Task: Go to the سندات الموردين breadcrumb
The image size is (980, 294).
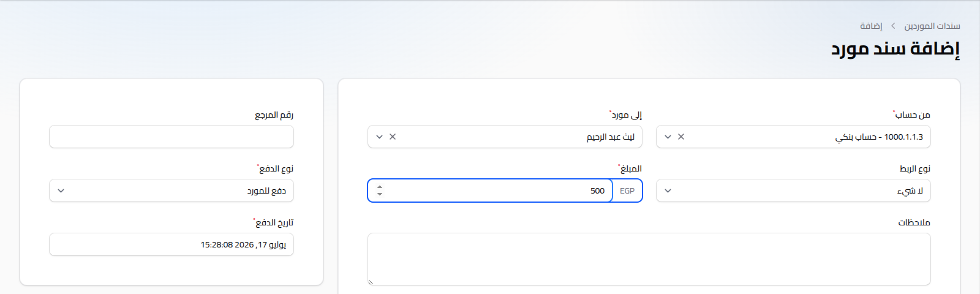Action: coord(932,26)
